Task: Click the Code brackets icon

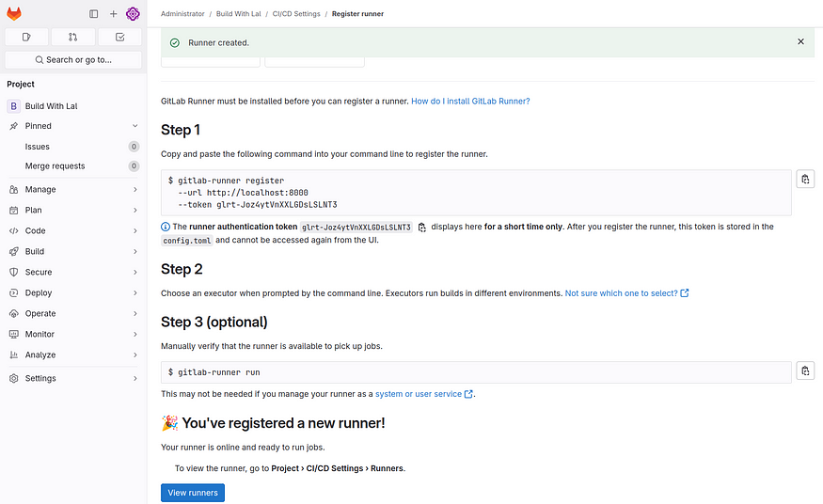Action: click(14, 230)
